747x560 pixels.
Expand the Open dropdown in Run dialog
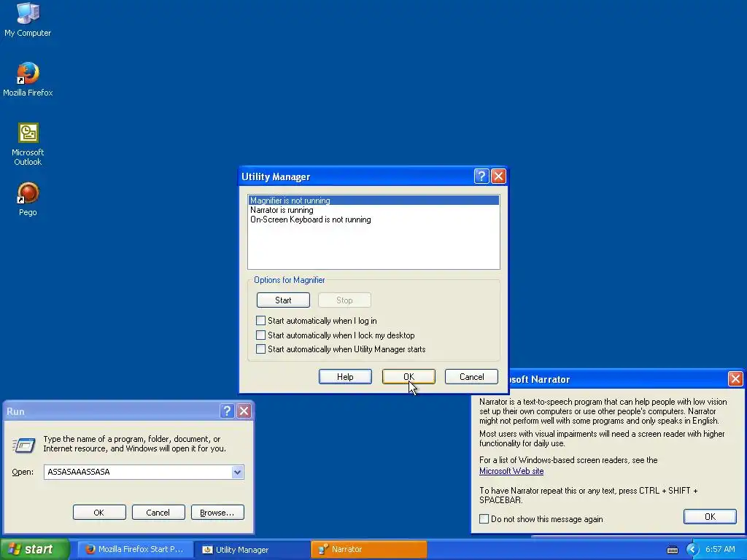click(237, 472)
